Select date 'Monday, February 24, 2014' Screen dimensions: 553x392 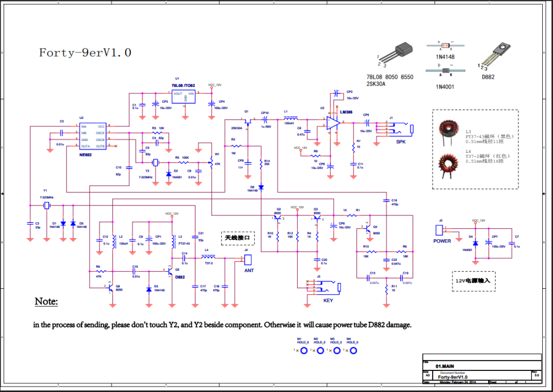click(458, 382)
